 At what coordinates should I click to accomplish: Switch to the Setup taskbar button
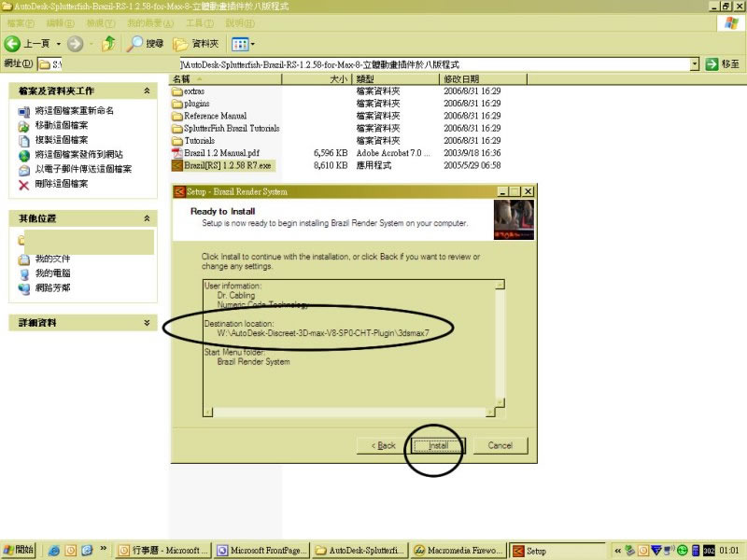pyautogui.click(x=557, y=551)
